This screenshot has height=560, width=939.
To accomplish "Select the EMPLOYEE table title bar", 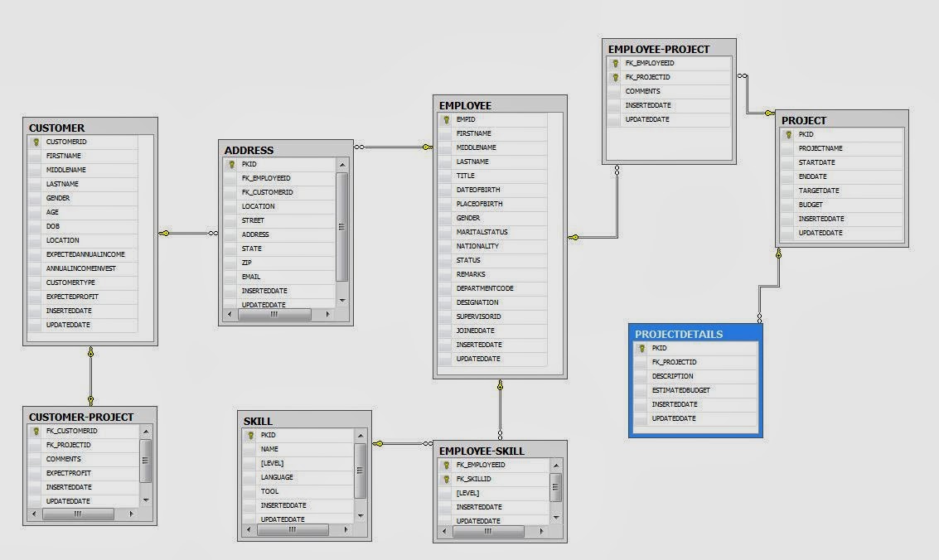I will (497, 106).
